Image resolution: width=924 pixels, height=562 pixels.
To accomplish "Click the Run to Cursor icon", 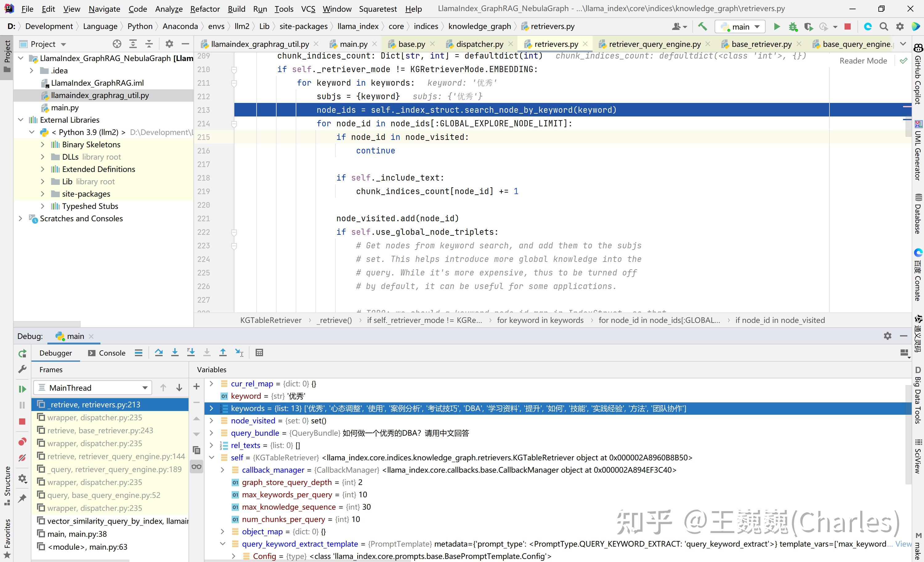I will pos(239,352).
